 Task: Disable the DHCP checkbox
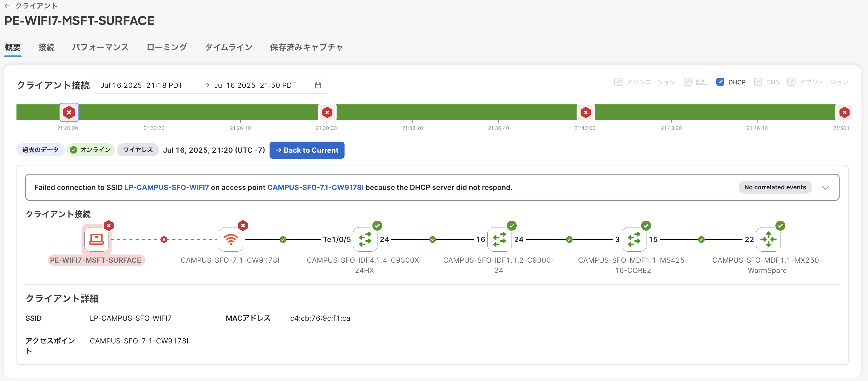point(720,82)
